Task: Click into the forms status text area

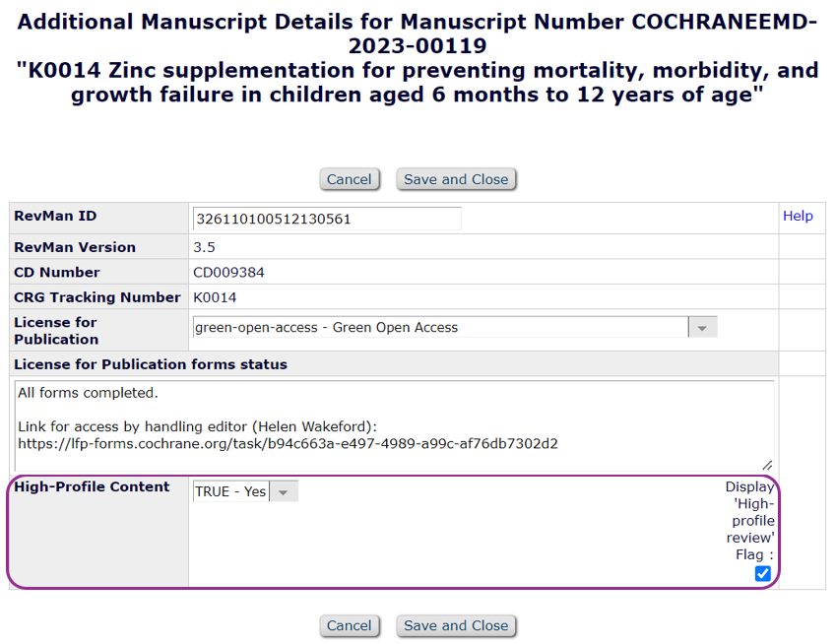Action: click(394, 425)
